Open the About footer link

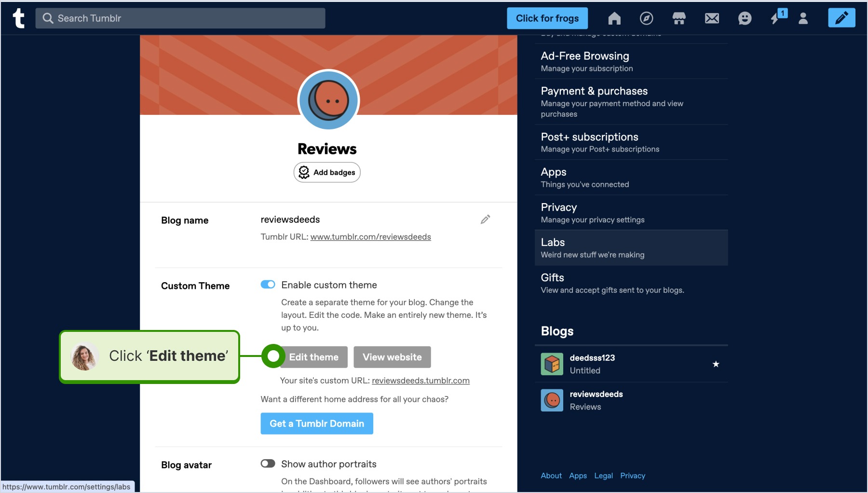click(551, 476)
